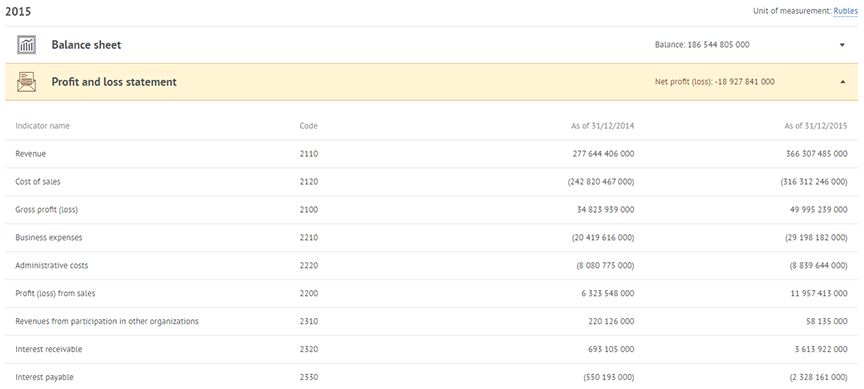Viewport: 864px width, 389px height.
Task: Click code 2110 in Revenue row
Action: [x=309, y=154]
